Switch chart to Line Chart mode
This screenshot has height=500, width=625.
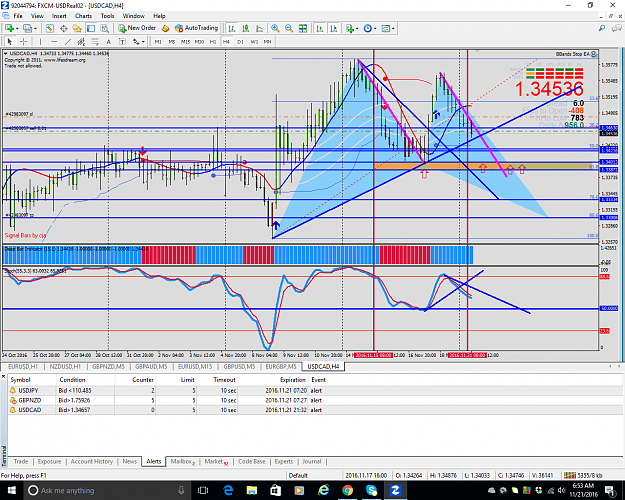tap(259, 28)
